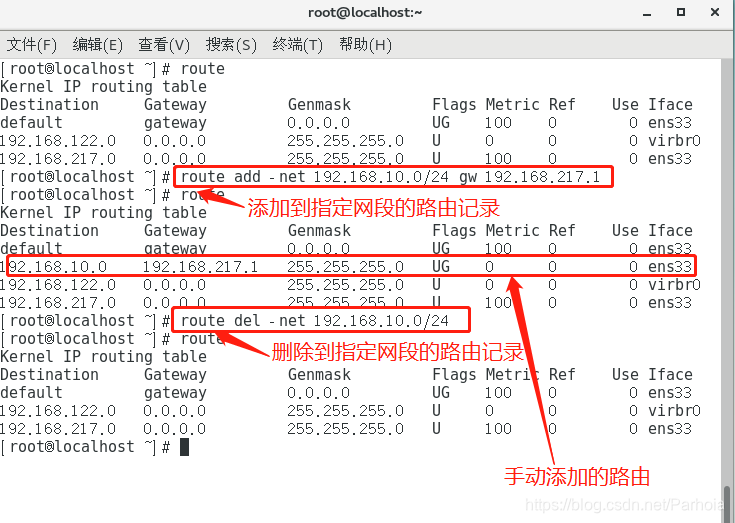Viewport: 735px width, 523px height.
Task: Maximize the terminal window
Action: coord(681,12)
